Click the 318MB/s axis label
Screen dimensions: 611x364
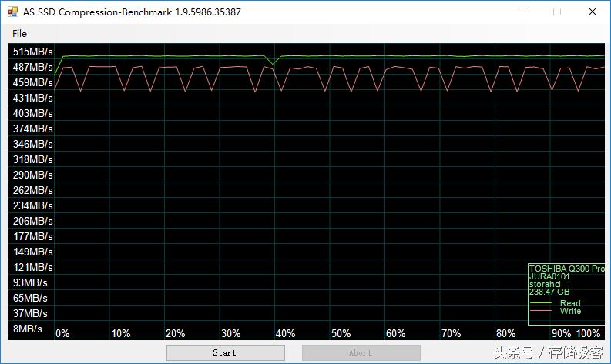[x=32, y=159]
